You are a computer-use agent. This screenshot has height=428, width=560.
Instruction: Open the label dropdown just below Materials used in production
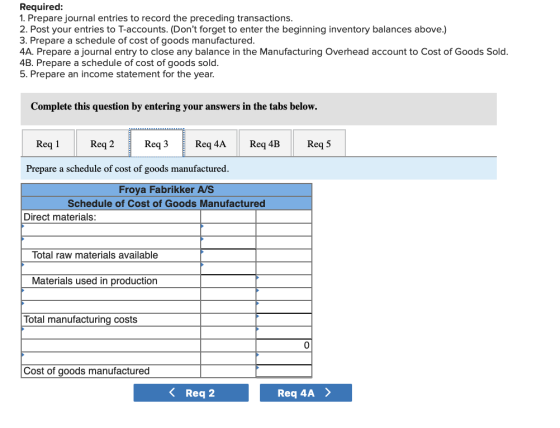coord(111,294)
